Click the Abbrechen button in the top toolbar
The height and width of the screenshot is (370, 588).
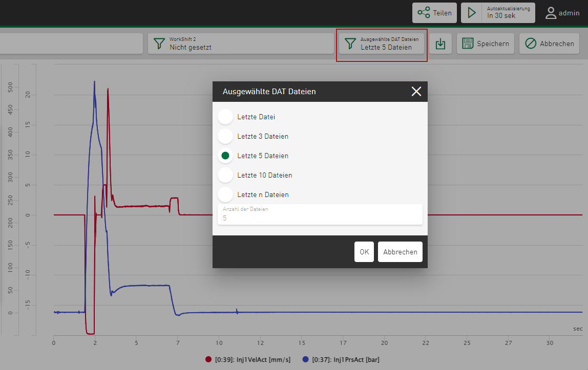click(549, 44)
